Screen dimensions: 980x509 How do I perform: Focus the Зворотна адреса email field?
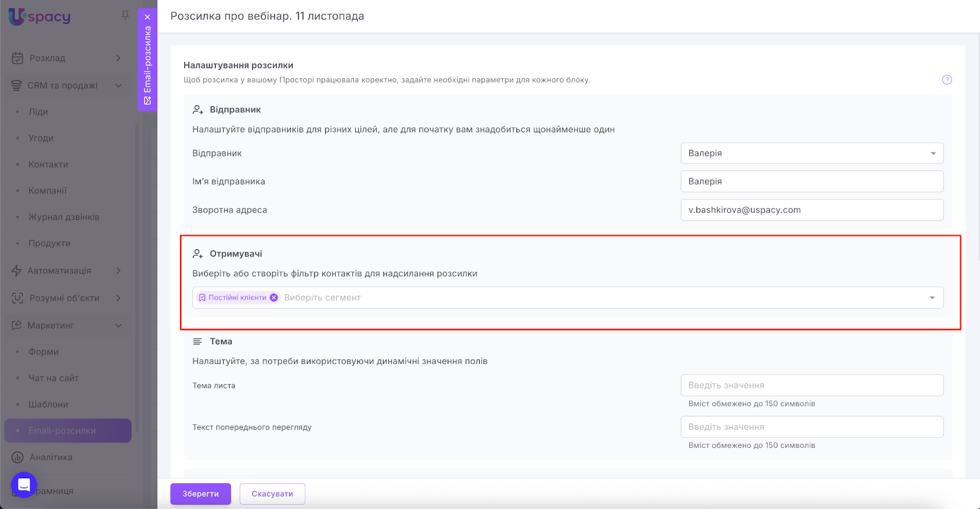pyautogui.click(x=812, y=210)
